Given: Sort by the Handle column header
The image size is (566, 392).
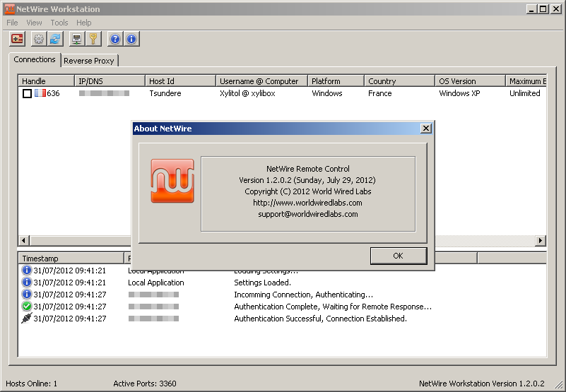Looking at the screenshot, I should (46, 81).
